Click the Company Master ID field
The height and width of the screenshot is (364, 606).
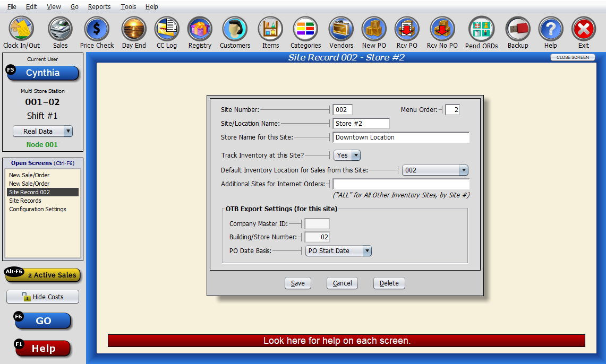click(x=317, y=224)
